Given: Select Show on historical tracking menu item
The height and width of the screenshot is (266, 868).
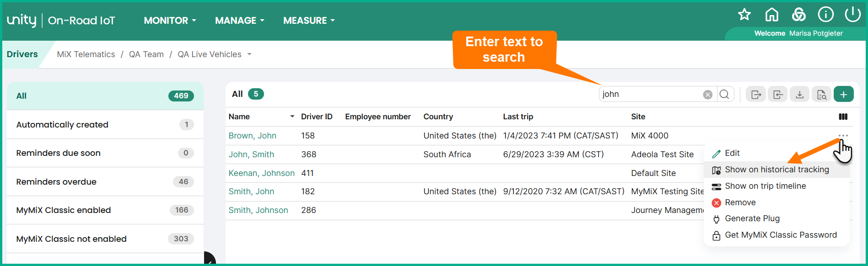Looking at the screenshot, I should point(776,170).
